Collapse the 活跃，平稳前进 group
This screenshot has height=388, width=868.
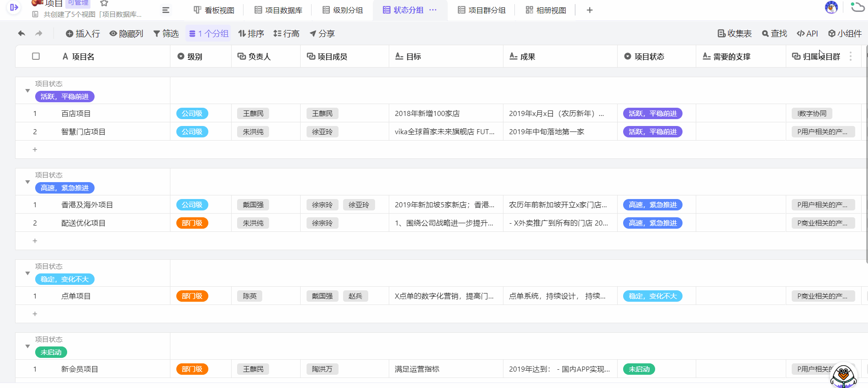[27, 91]
